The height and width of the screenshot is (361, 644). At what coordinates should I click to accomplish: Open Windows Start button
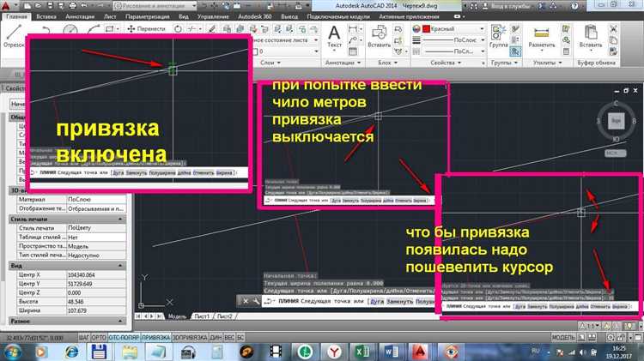11,352
